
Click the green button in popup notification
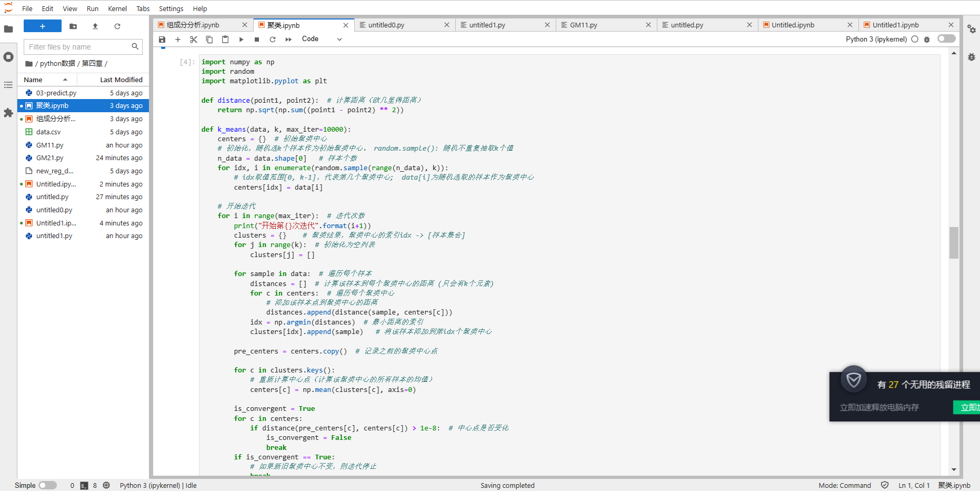[967, 407]
